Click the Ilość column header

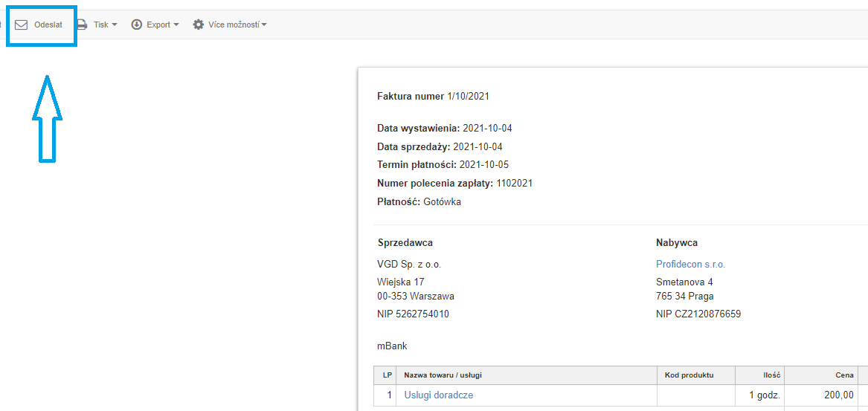pos(770,375)
